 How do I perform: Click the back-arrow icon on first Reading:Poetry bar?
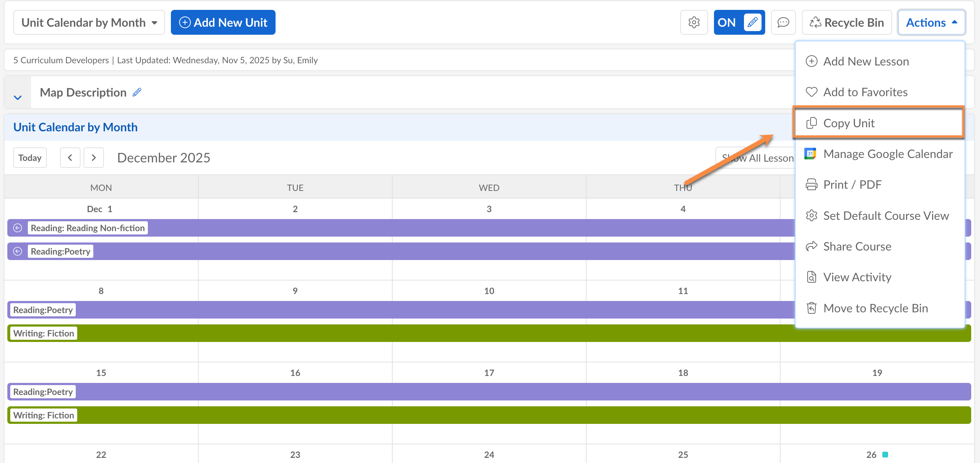[18, 251]
